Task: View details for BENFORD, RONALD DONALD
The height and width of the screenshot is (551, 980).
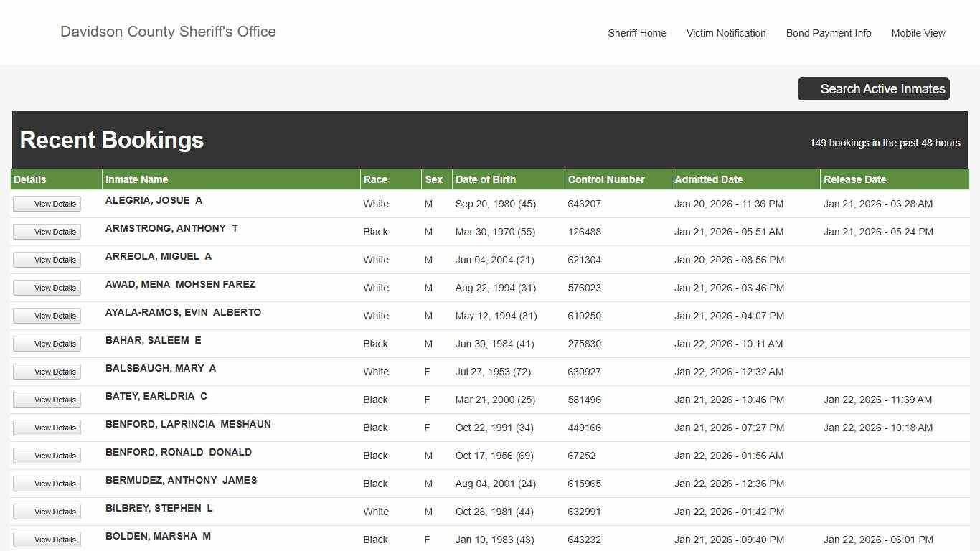Action: click(47, 456)
